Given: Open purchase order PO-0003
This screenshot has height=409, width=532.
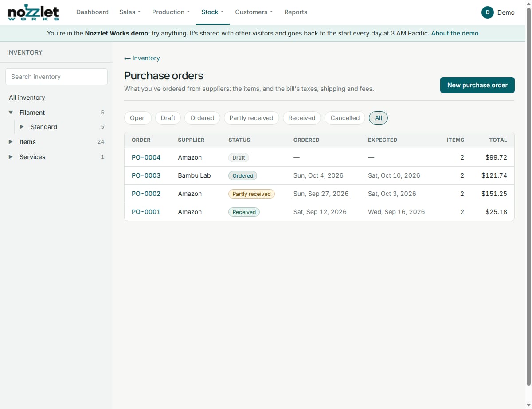Looking at the screenshot, I should point(146,175).
